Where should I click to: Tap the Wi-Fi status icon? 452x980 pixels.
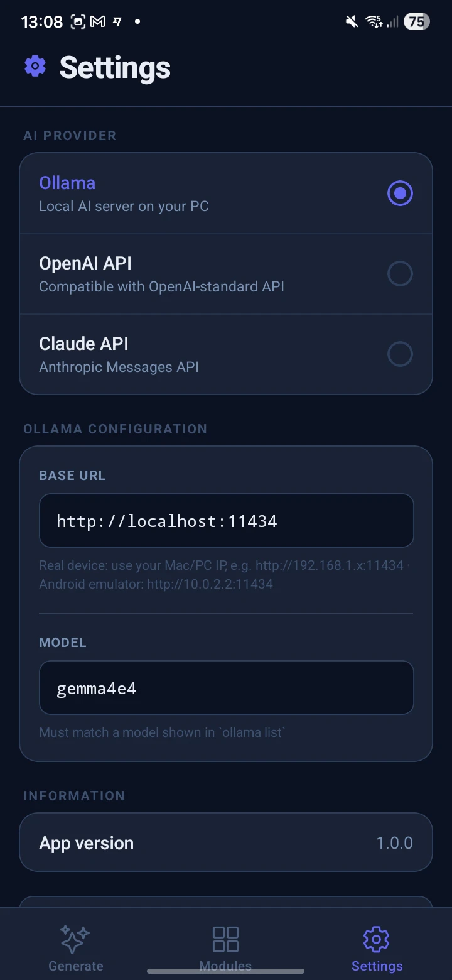[374, 22]
